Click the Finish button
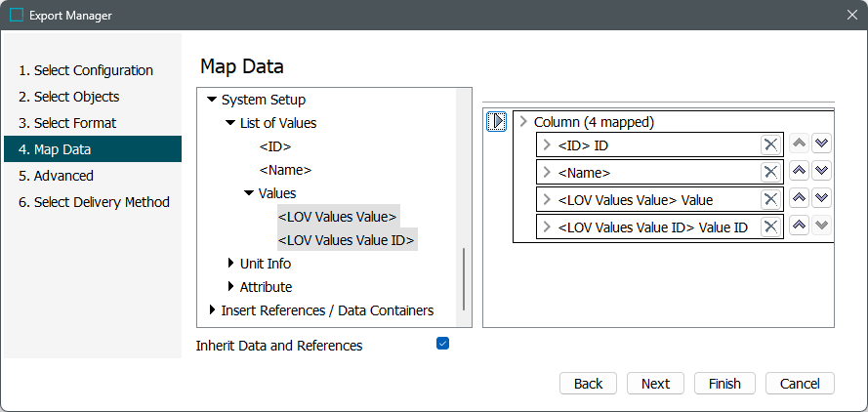Screen dimensions: 868x412 coord(724,384)
